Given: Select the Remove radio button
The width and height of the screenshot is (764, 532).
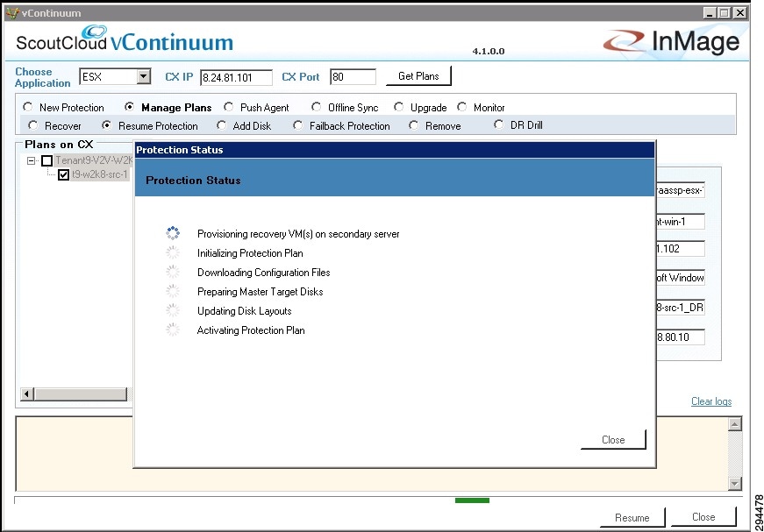Looking at the screenshot, I should (414, 125).
